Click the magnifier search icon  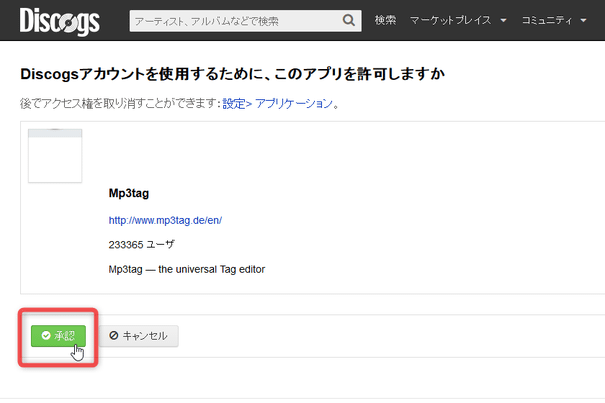tap(348, 20)
